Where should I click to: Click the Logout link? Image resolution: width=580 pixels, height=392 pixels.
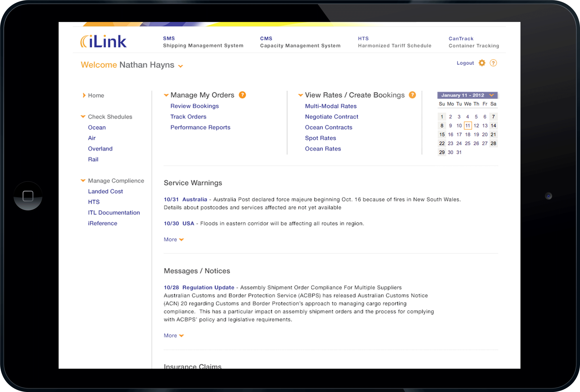pyautogui.click(x=465, y=63)
